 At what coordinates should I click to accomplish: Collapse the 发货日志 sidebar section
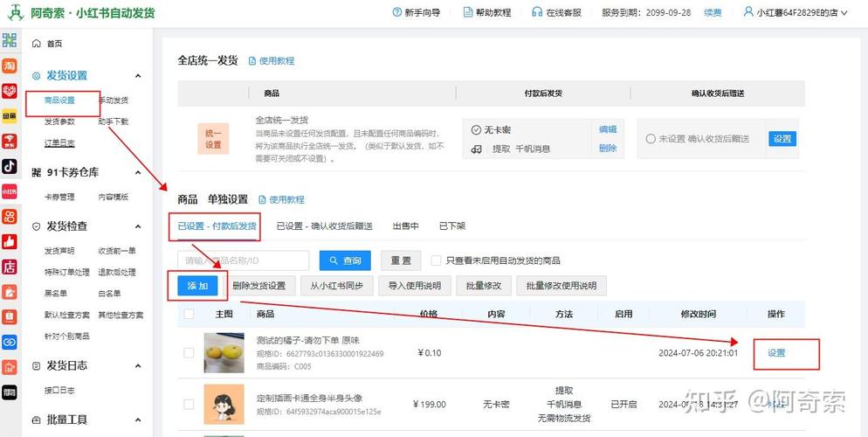coord(138,366)
